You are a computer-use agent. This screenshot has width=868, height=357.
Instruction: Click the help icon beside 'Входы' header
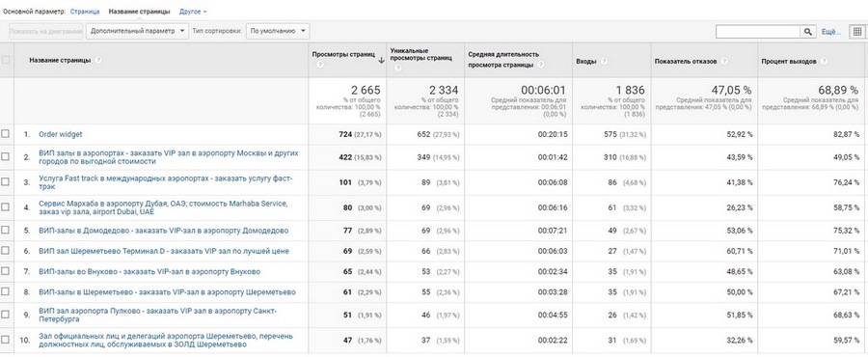604,62
